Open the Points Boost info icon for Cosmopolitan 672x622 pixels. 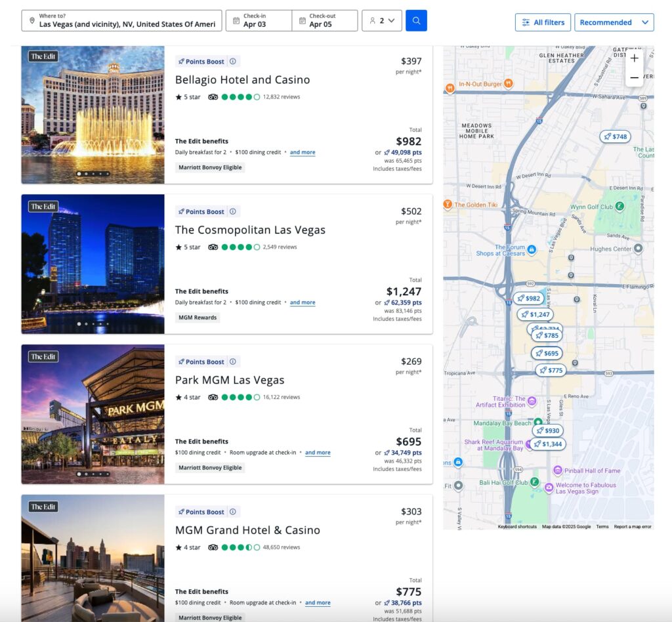(x=234, y=211)
